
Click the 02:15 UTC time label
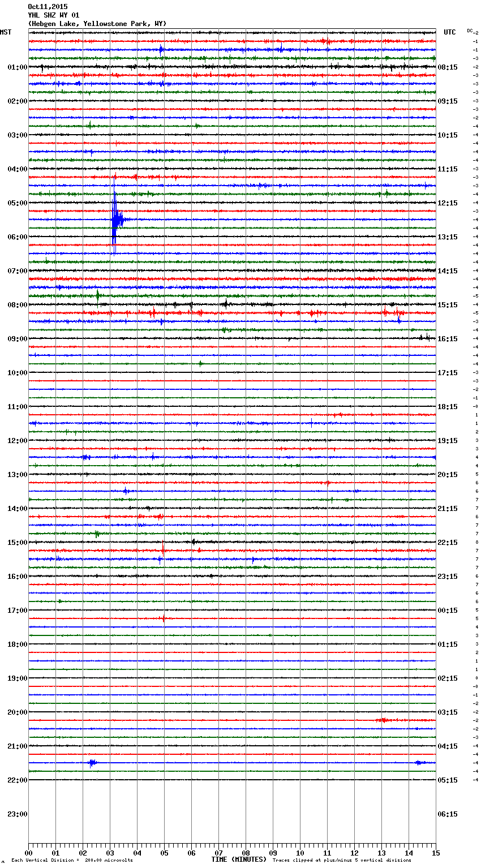[448, 678]
